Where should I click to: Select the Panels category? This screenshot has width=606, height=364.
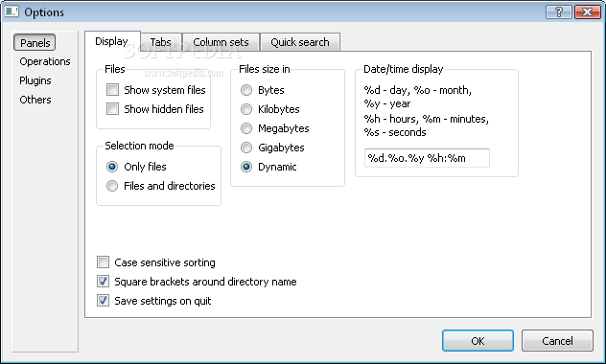[x=35, y=43]
